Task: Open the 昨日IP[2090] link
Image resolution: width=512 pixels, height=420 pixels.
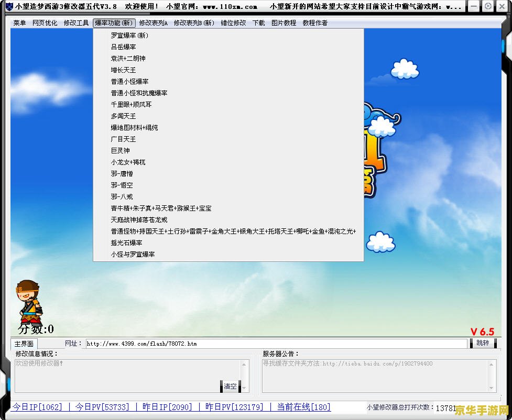Action: pos(167,407)
